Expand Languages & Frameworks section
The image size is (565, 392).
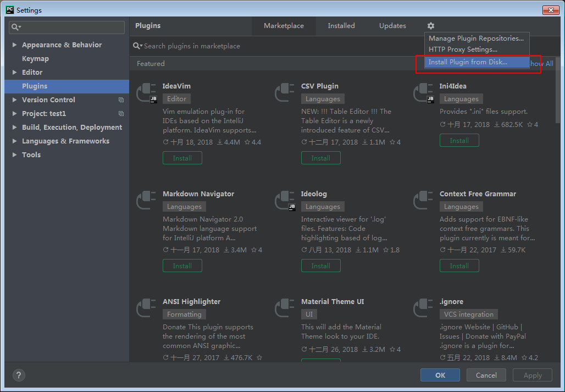point(15,141)
